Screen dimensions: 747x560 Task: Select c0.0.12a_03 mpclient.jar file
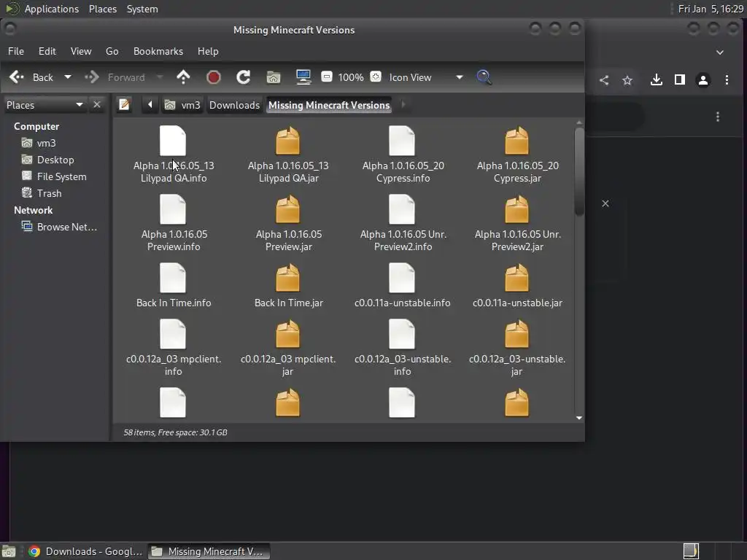287,348
